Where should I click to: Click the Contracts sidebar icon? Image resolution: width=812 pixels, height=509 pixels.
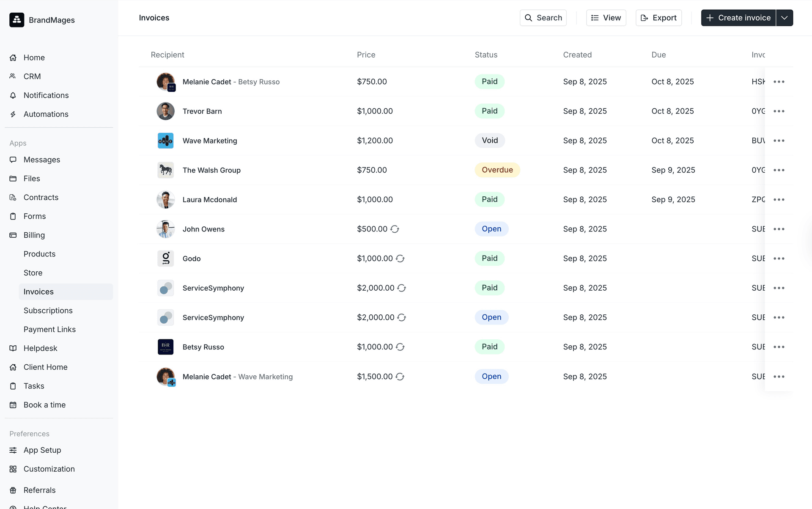click(x=13, y=198)
